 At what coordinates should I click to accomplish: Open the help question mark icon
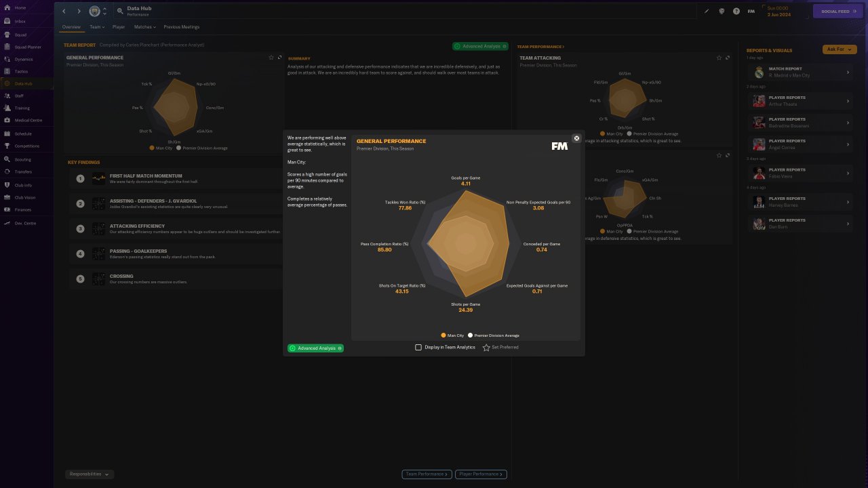pyautogui.click(x=736, y=11)
